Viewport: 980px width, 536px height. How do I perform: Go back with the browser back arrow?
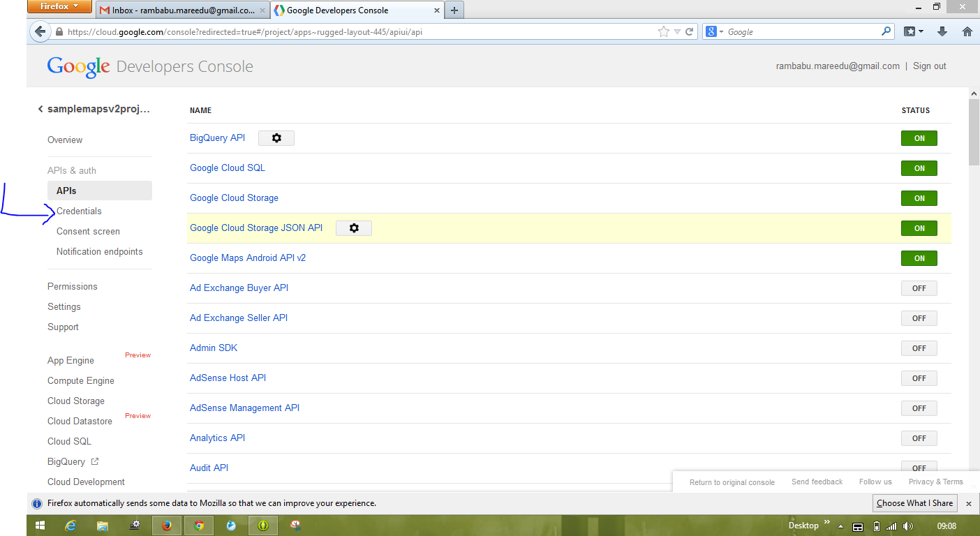(x=40, y=31)
